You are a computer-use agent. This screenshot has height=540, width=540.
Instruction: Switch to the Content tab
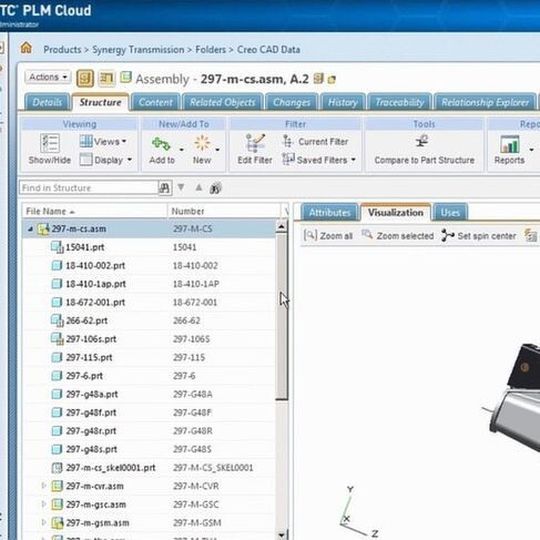coord(156,102)
